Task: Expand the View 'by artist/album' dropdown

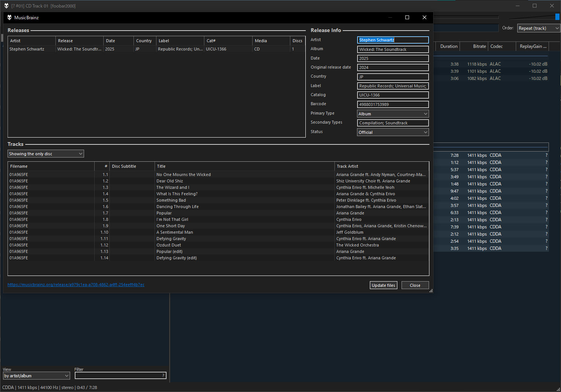Action: [37, 376]
